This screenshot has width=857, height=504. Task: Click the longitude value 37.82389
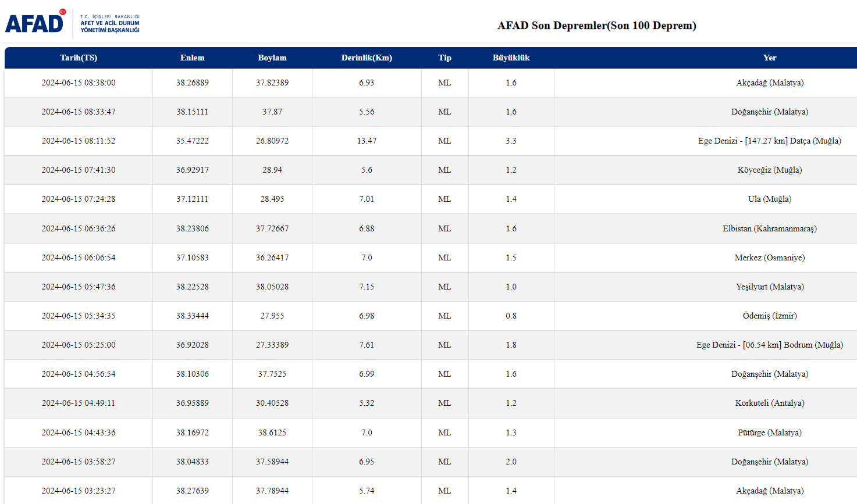click(272, 83)
